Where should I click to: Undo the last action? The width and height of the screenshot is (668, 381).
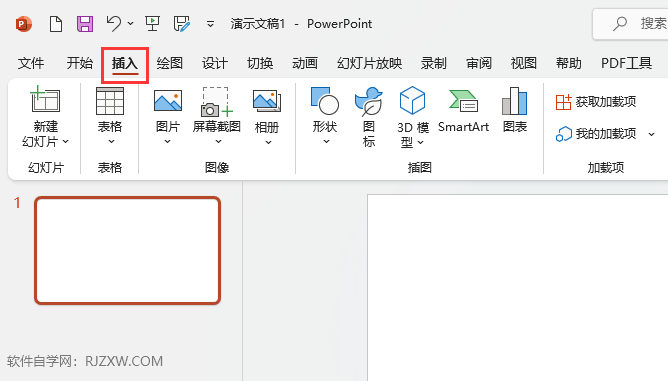113,24
